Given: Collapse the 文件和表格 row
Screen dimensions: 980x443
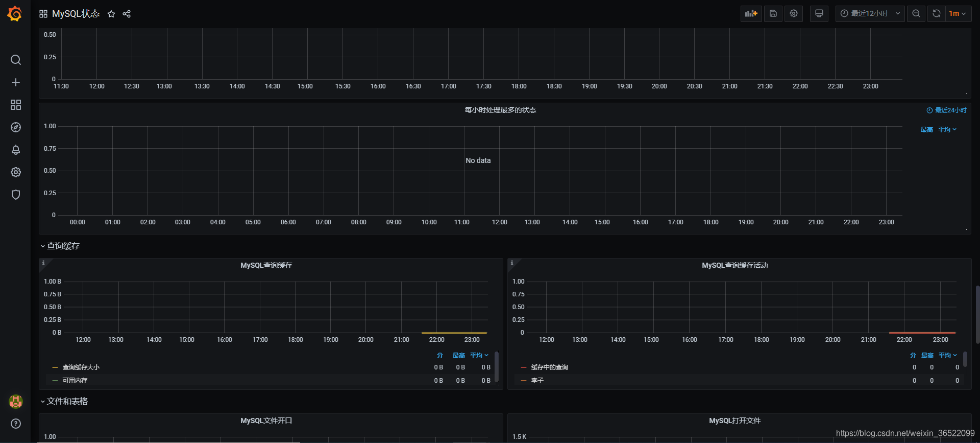Looking at the screenshot, I should pos(64,402).
